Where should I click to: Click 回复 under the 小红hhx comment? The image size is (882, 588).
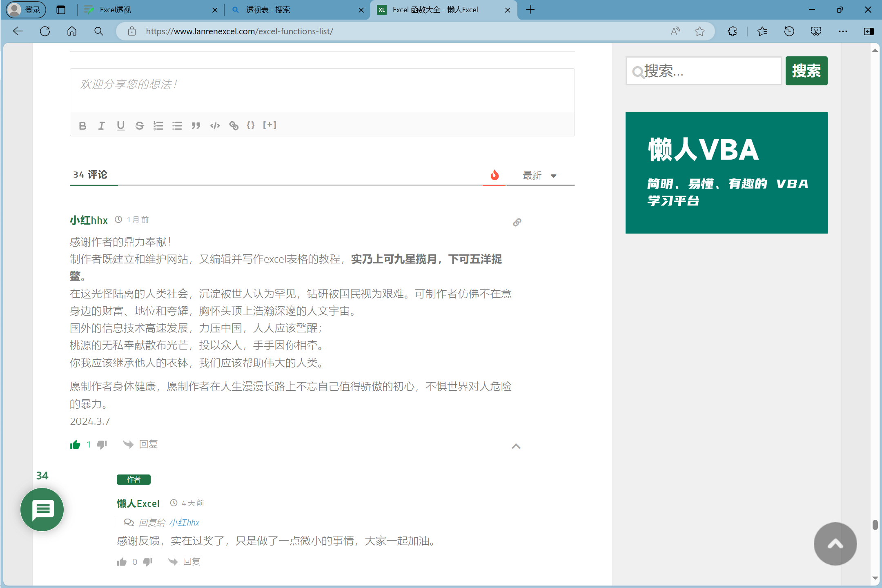pos(148,444)
